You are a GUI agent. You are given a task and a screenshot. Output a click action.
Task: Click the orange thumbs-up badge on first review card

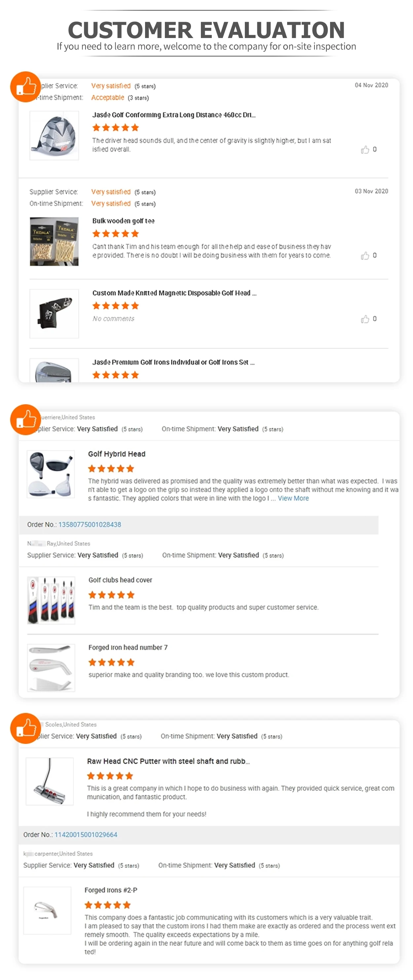25,87
